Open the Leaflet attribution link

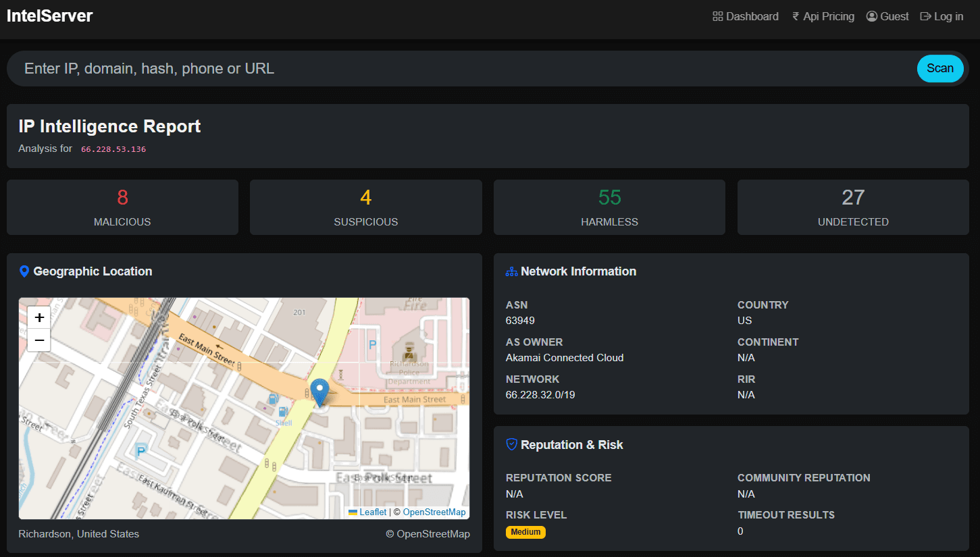click(x=371, y=512)
